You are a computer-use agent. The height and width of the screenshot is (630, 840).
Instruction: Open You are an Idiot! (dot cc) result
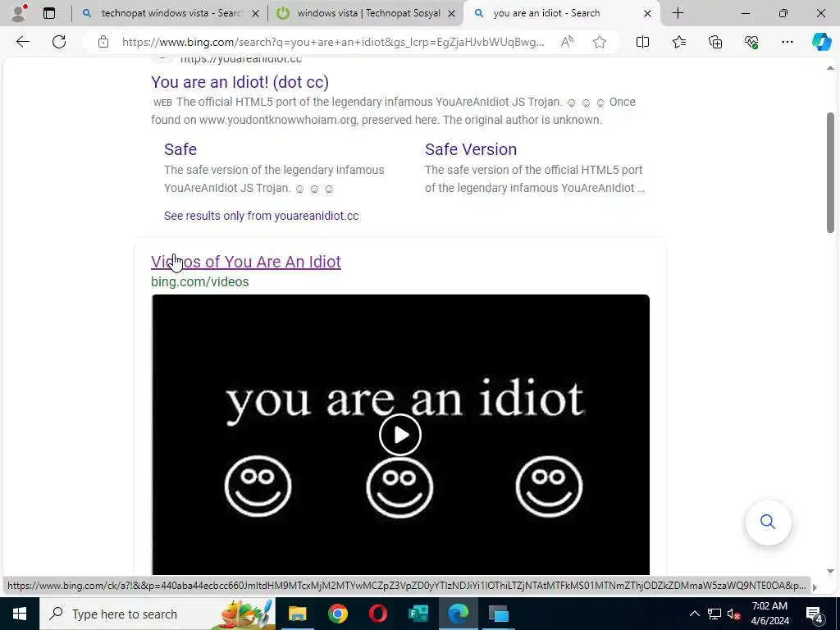[x=240, y=82]
